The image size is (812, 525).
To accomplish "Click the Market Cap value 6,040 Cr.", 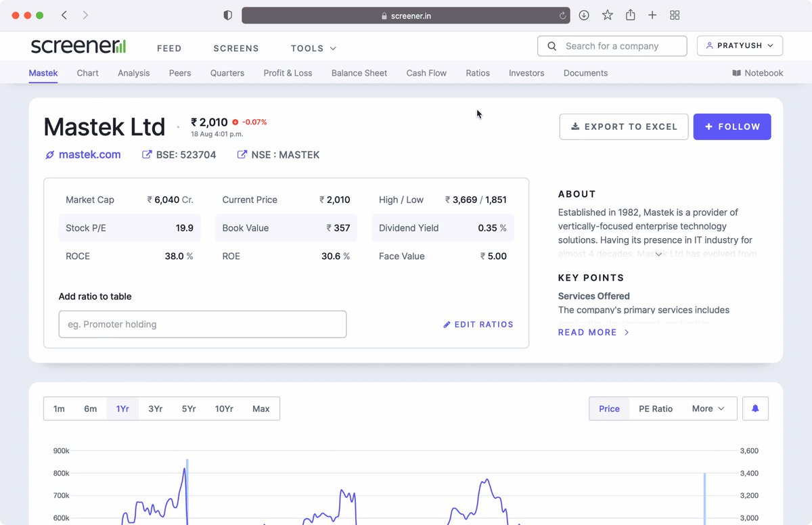I will (171, 200).
